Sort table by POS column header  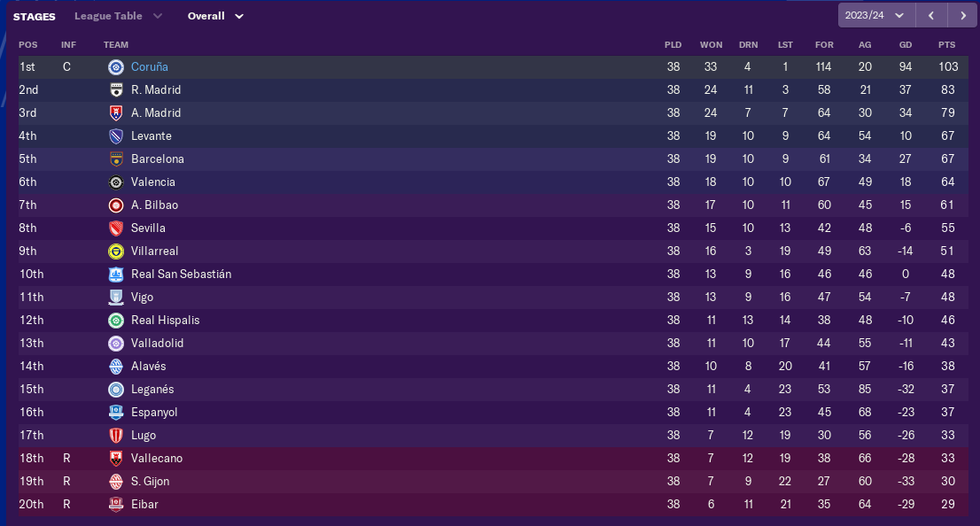[x=28, y=45]
